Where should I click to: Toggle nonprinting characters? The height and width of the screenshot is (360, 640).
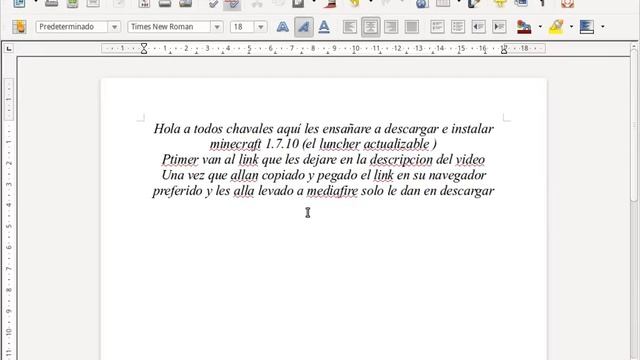point(542,4)
